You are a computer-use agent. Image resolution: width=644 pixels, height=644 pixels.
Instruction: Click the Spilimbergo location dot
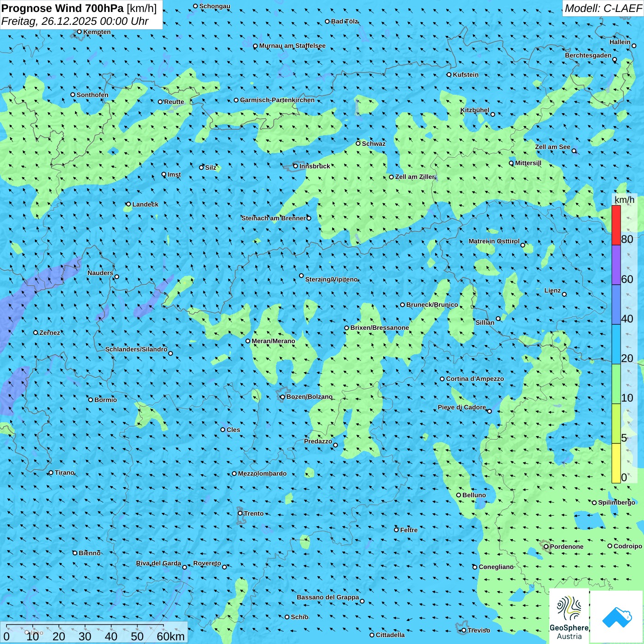(594, 503)
